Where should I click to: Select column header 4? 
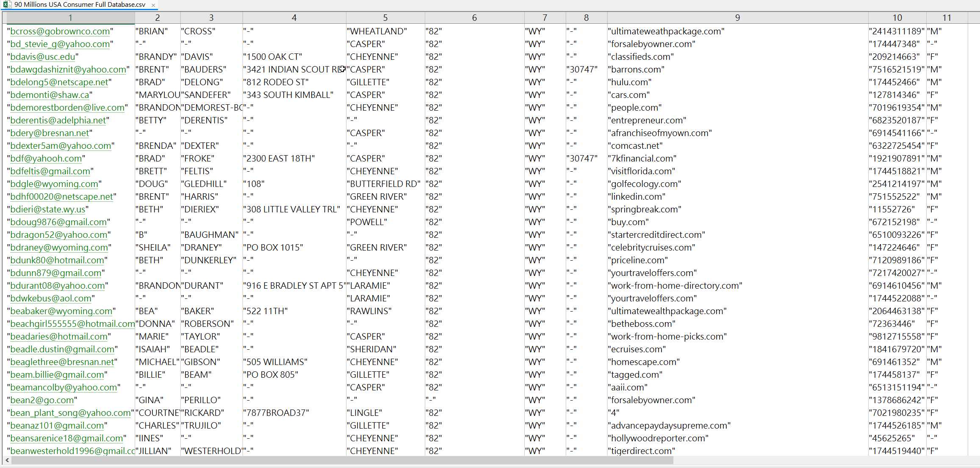pos(294,18)
